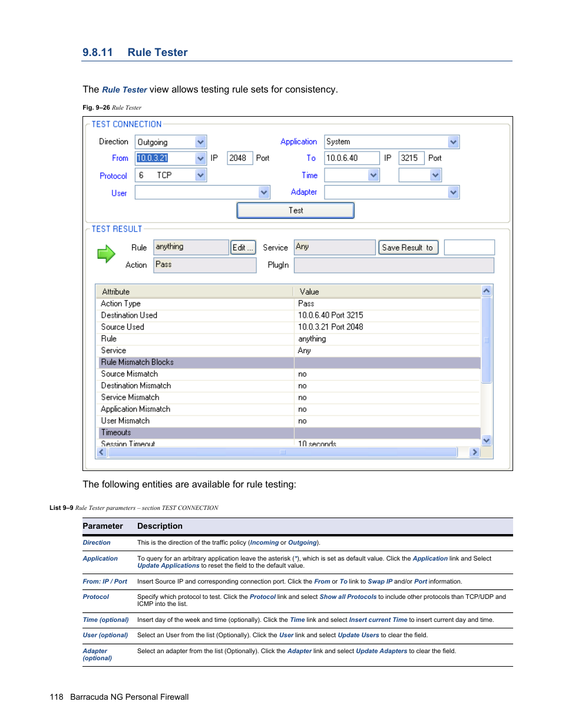This screenshot has height=728, width=562.
Task: Click Show all Protocols link in description
Action: [x=348, y=597]
